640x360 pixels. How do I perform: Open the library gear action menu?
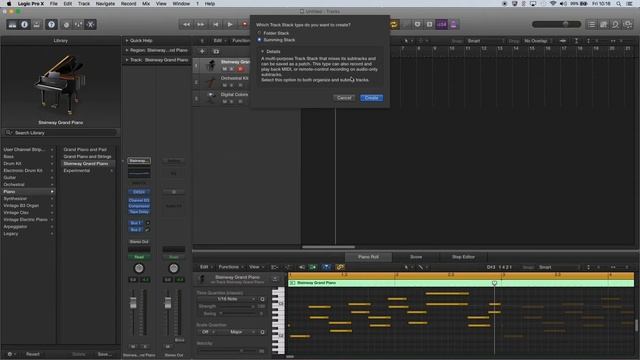tap(10, 354)
